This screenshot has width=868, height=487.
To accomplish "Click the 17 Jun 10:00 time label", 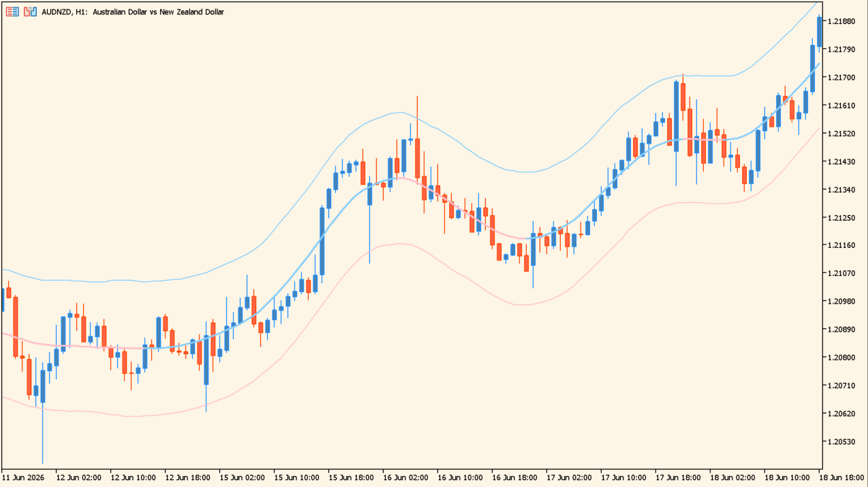I will (623, 477).
